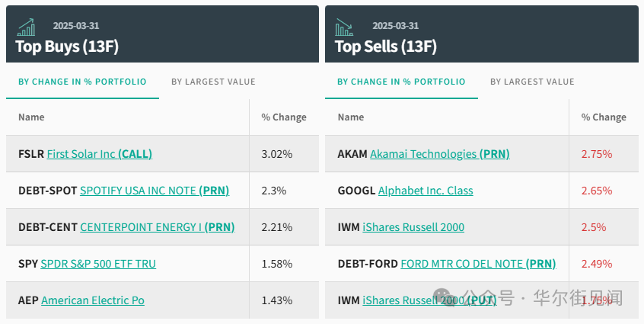Image resolution: width=644 pixels, height=324 pixels.
Task: Open iShares Russell 2000 link with 2.5% change
Action: point(413,227)
